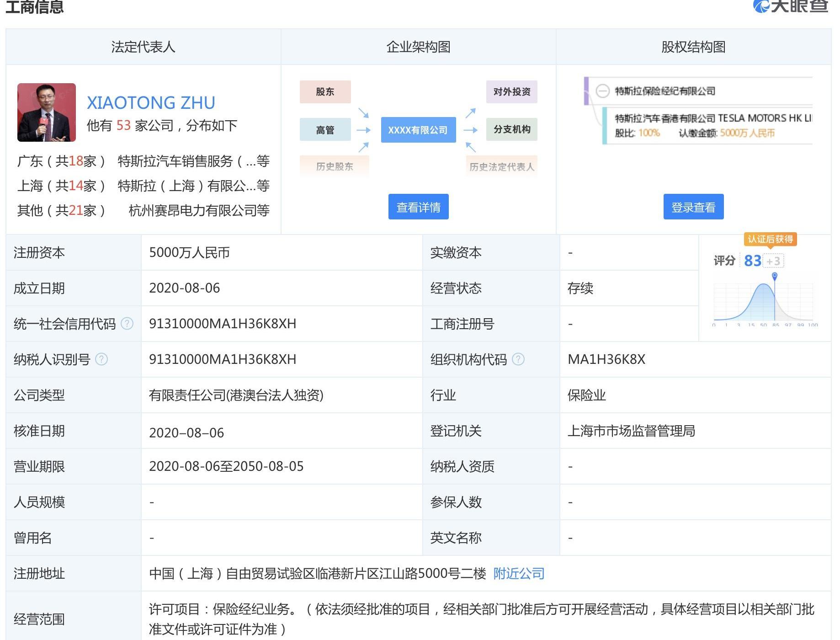This screenshot has width=840, height=640.
Task: Click 其他（共21家）company count
Action: 61,210
